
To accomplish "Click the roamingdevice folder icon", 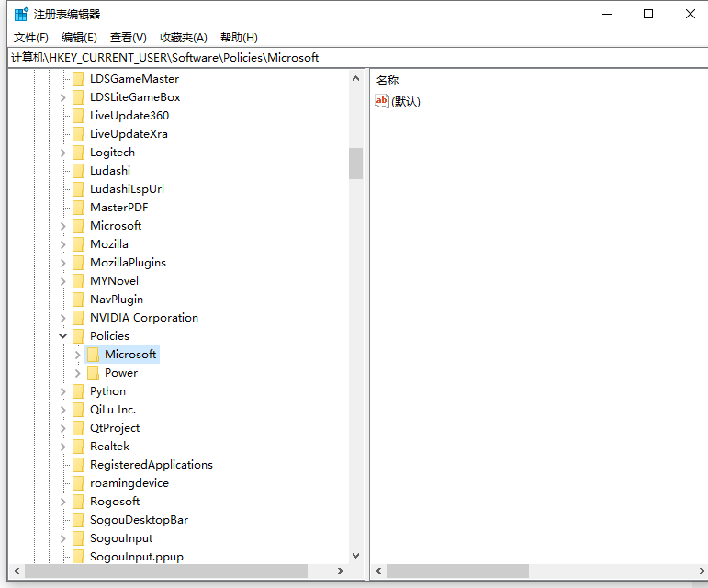I will (79, 483).
